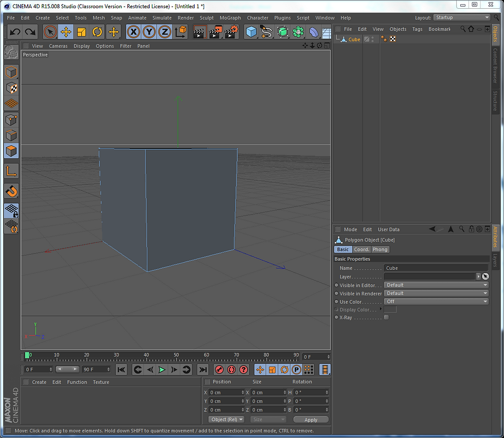Viewport: 504px width, 438px height.
Task: Activate the Rotate tool in top toolbar
Action: tap(97, 32)
